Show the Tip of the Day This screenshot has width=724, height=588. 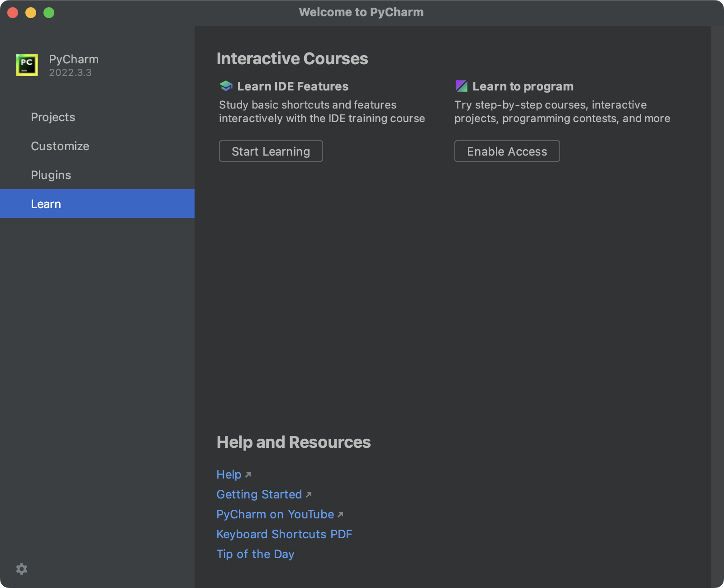pos(255,554)
